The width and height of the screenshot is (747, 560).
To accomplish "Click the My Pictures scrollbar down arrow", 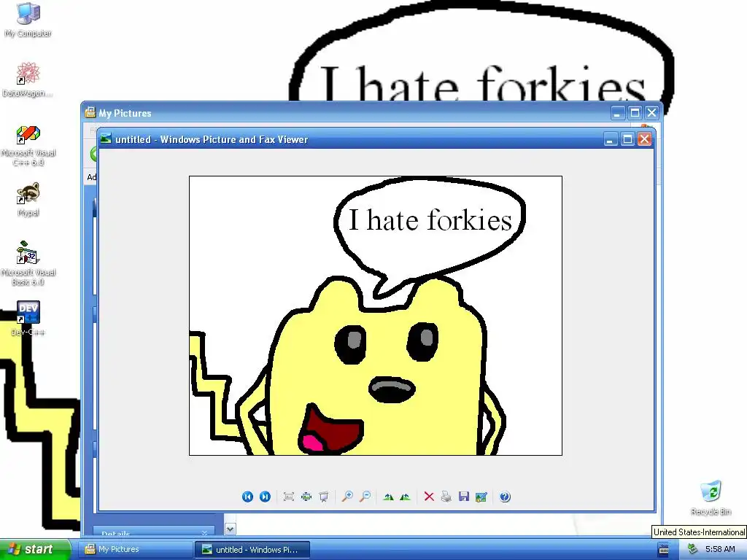I will (x=230, y=529).
